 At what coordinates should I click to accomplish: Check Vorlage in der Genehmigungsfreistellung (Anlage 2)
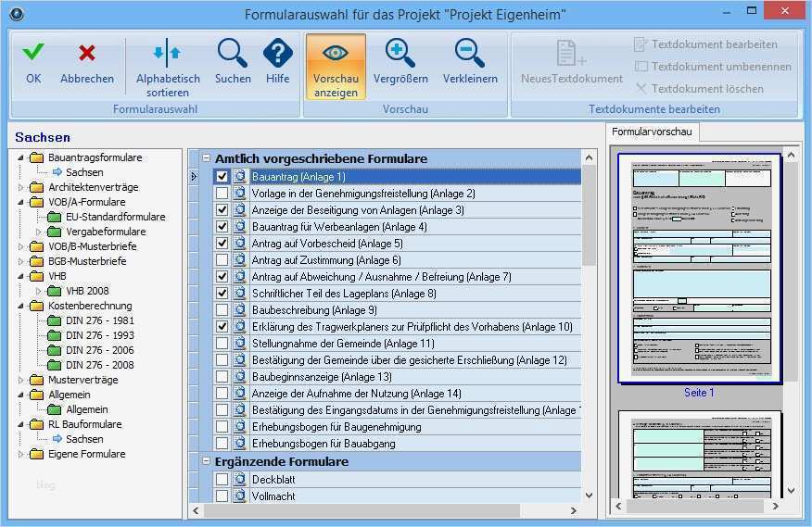pyautogui.click(x=222, y=193)
